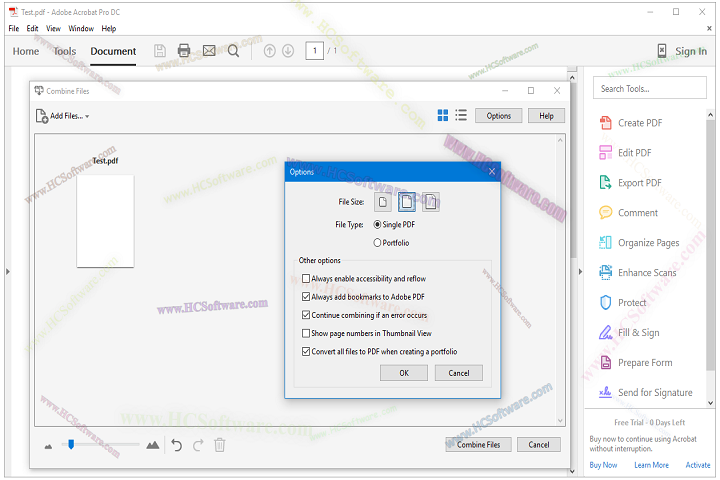Open the Edit menu

point(32,28)
